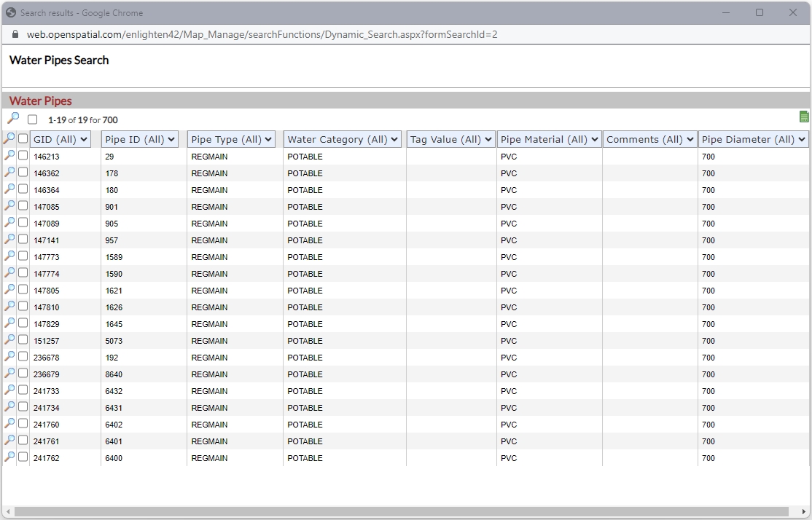Expand the Pipe Material (All) filter dropdown
Viewport: 812px width, 520px height.
tap(550, 139)
